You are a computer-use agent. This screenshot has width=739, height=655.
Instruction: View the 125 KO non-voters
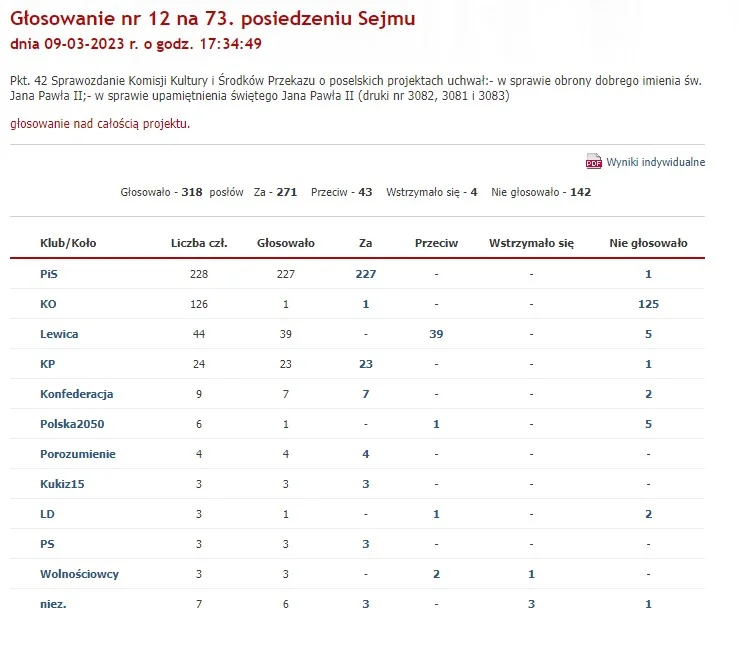point(649,304)
